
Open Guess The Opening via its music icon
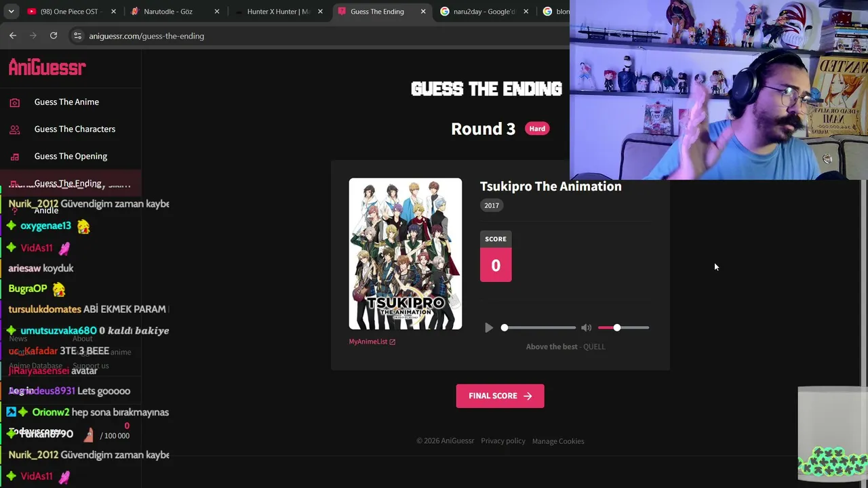tap(15, 157)
